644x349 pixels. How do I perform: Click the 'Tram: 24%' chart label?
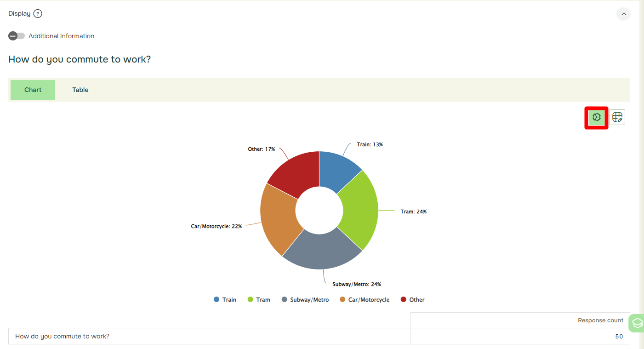coord(414,212)
